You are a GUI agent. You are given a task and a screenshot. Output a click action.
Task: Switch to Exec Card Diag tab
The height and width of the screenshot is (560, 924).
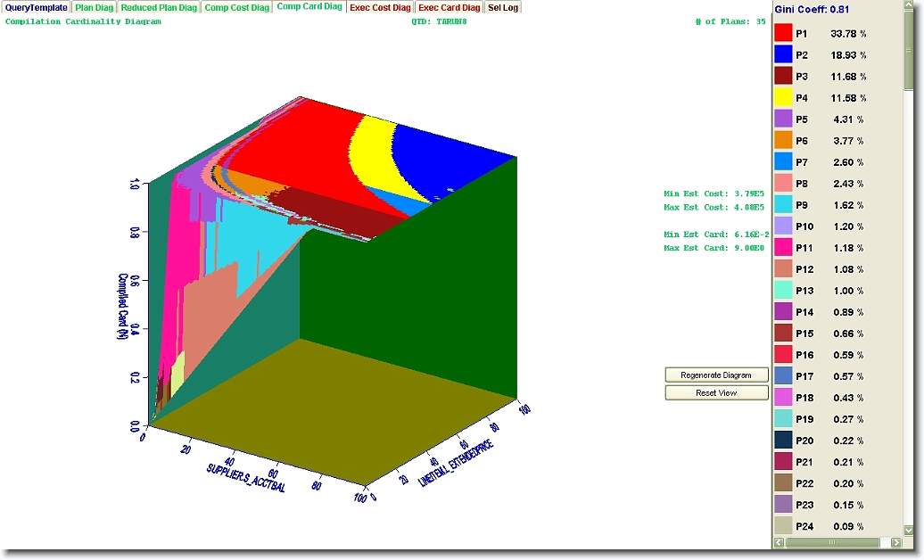tap(450, 7)
